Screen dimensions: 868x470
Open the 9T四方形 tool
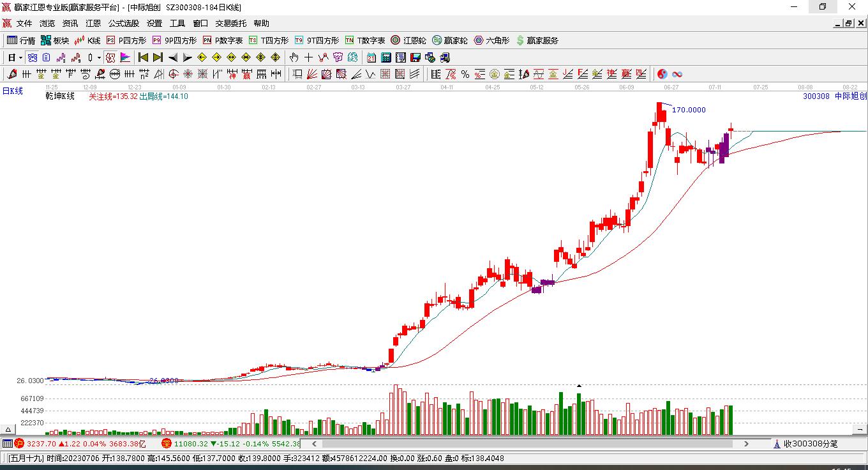pos(317,40)
